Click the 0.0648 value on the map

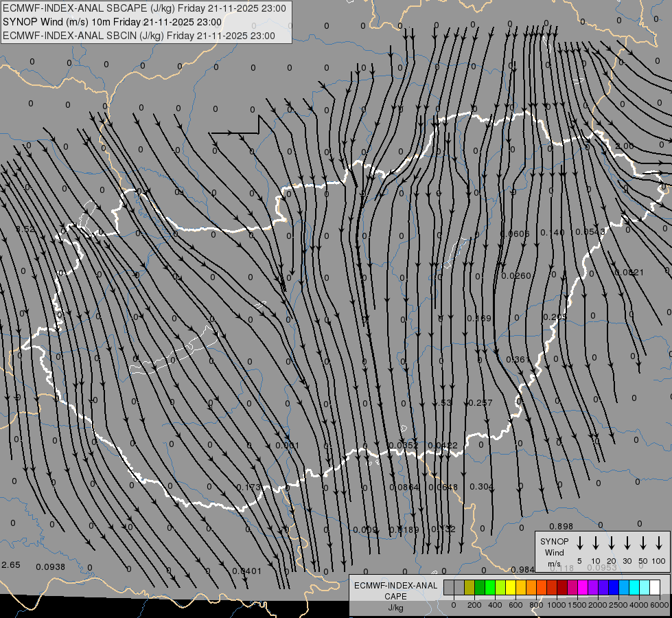(443, 488)
